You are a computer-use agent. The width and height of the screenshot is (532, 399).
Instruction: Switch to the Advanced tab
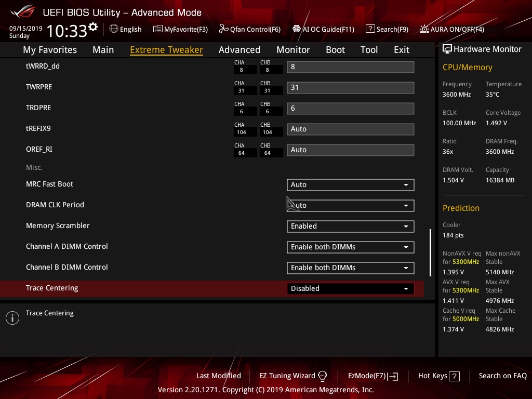coord(240,49)
